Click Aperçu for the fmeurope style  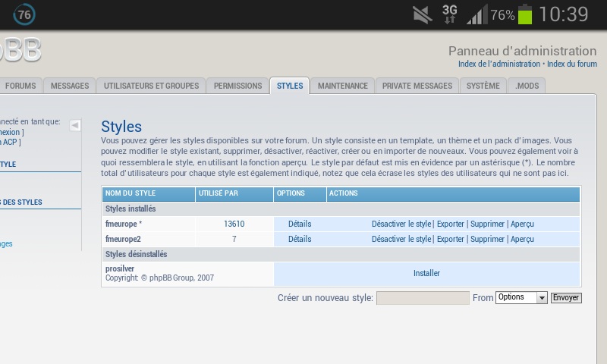[x=522, y=224]
